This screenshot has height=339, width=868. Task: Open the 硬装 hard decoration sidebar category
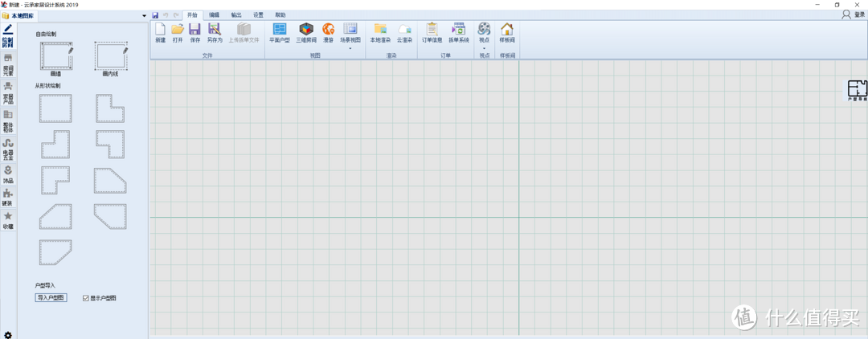tap(8, 198)
